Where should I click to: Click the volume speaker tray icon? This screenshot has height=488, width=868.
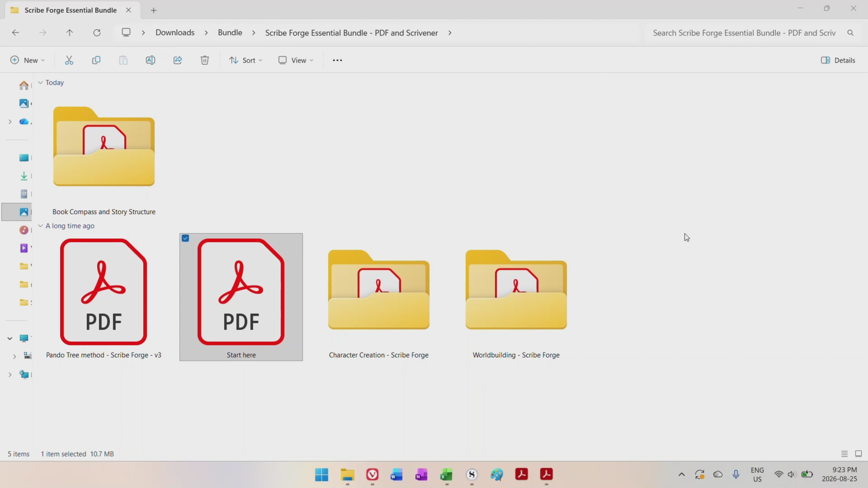click(x=792, y=474)
